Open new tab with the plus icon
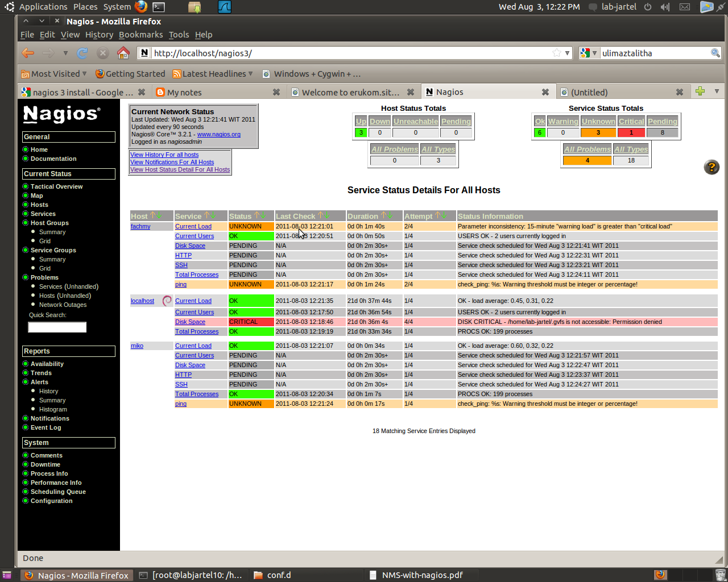The height and width of the screenshot is (582, 728). coord(700,91)
